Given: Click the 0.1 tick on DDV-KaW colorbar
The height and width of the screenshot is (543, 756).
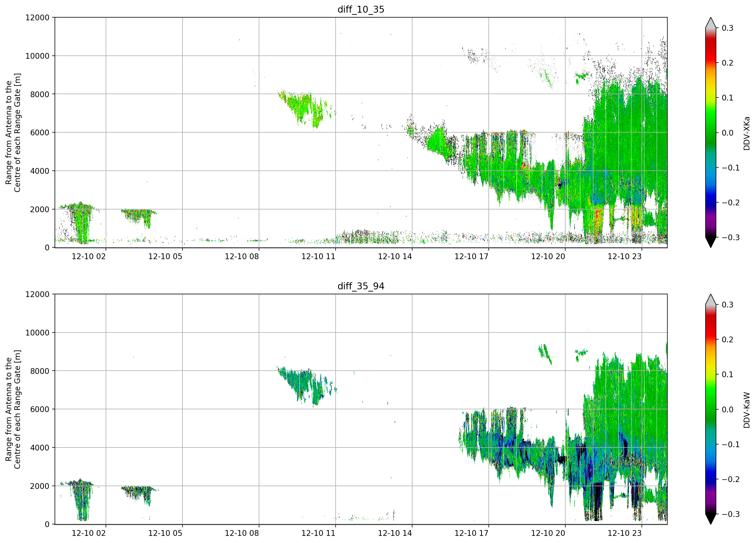Looking at the screenshot, I should (x=728, y=374).
